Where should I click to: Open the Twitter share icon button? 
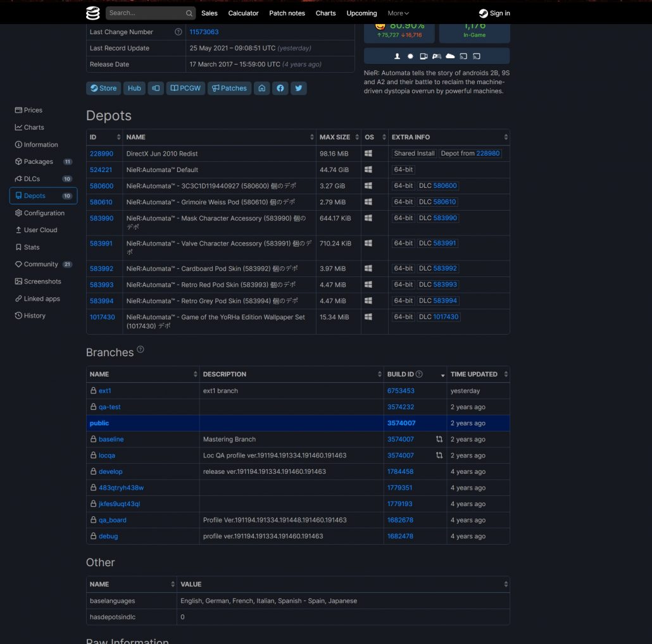(299, 89)
